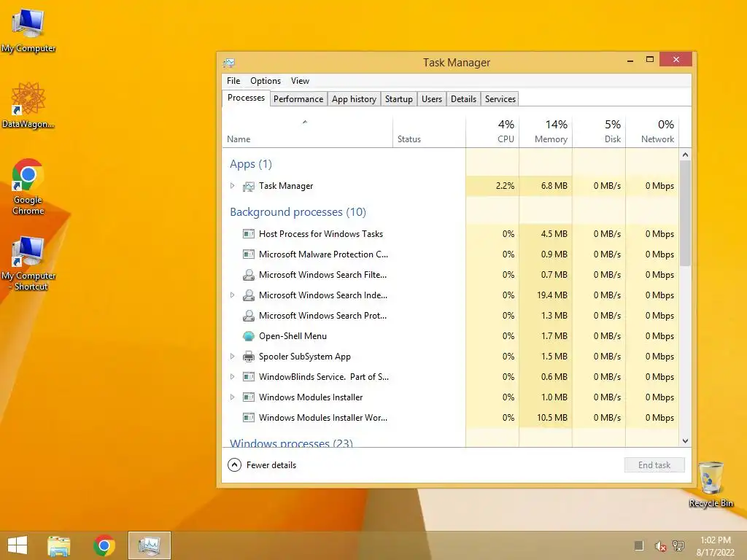Open File Explorer from taskbar

(x=58, y=545)
